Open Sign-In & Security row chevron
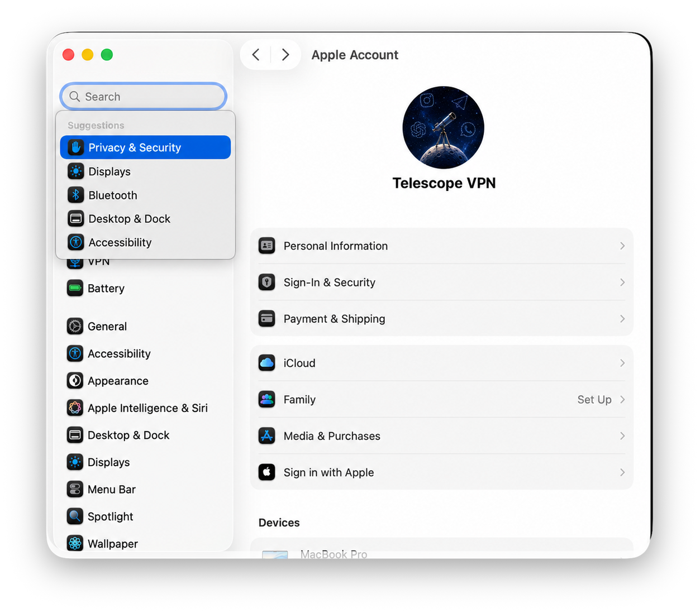Viewport: 700px width, 613px height. 622,282
